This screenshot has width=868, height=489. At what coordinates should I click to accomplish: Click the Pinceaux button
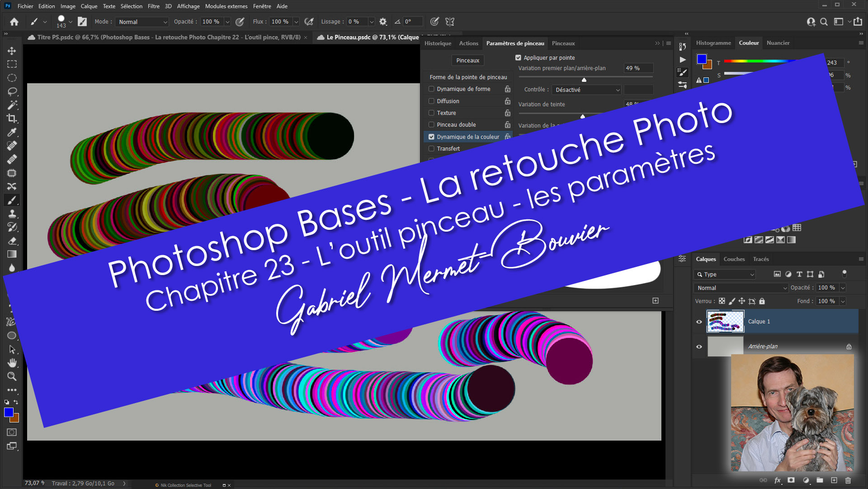[467, 60]
